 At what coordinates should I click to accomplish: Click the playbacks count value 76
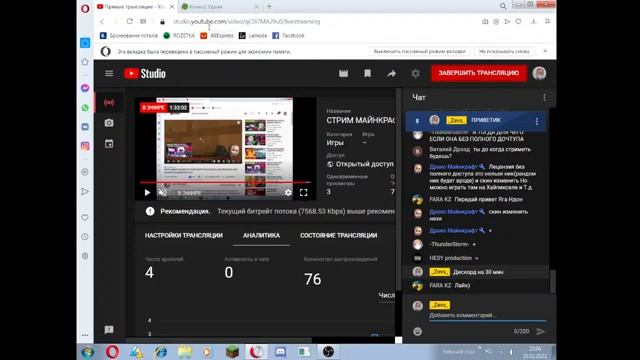pos(313,279)
